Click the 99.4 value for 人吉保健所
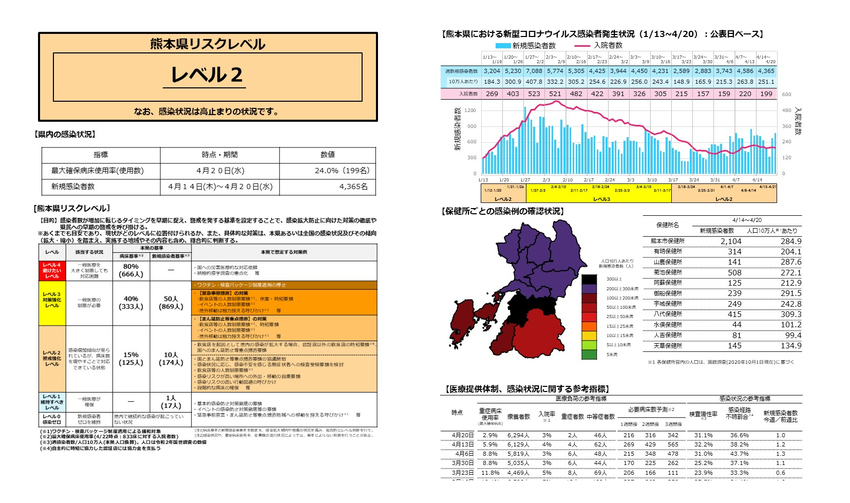This screenshot has width=850, height=503. (793, 336)
